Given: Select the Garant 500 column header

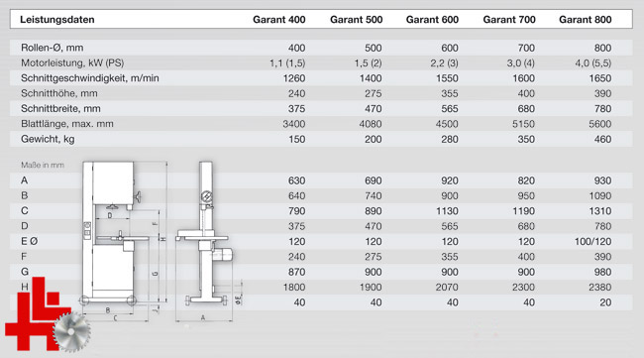Looking at the screenshot, I should 356,19.
